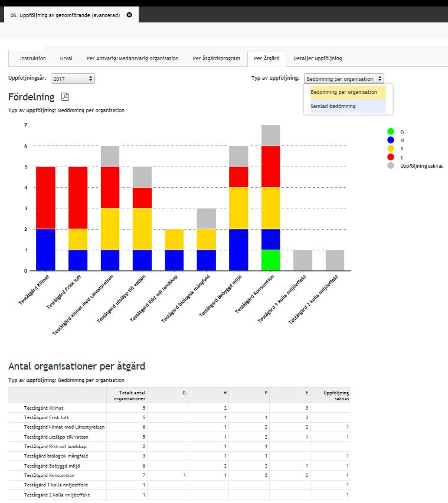Click the grey Uppföljning saknas legend swatch
Viewport: 448px width, 503px height.
[x=391, y=165]
